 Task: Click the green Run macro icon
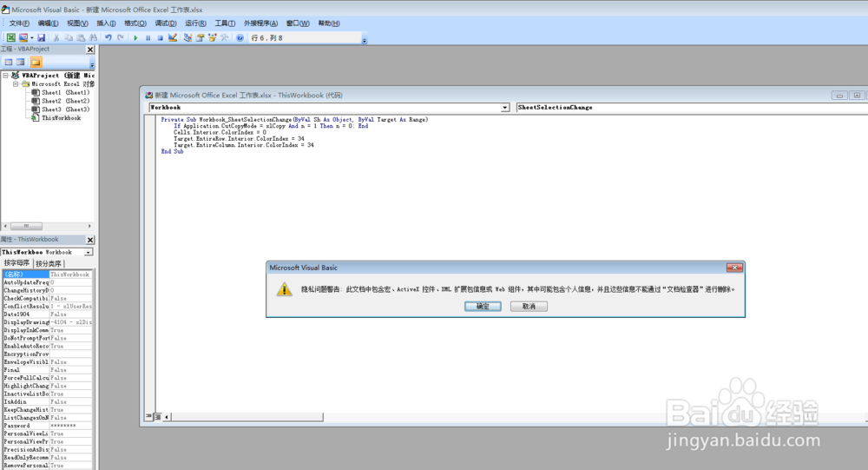coord(135,37)
